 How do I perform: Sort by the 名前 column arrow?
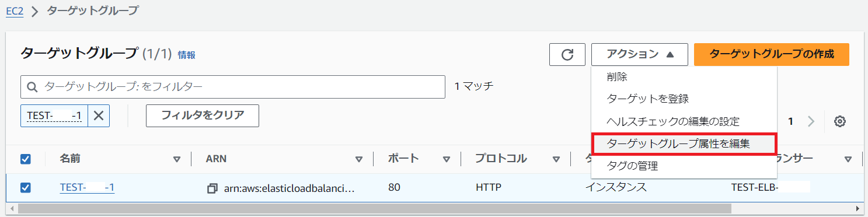pos(177,159)
